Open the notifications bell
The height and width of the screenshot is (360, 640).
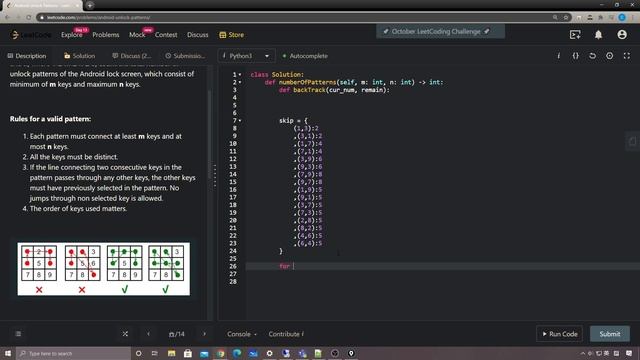598,35
